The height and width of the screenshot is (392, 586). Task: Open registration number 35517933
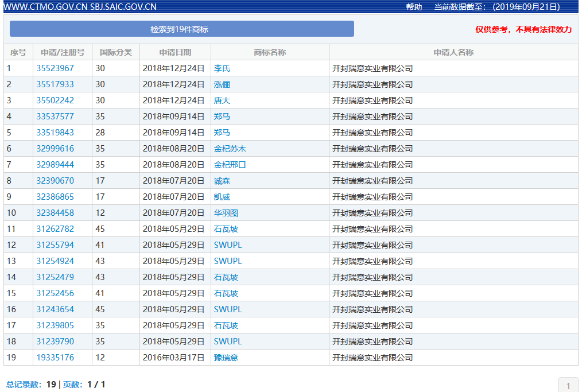tap(55, 84)
